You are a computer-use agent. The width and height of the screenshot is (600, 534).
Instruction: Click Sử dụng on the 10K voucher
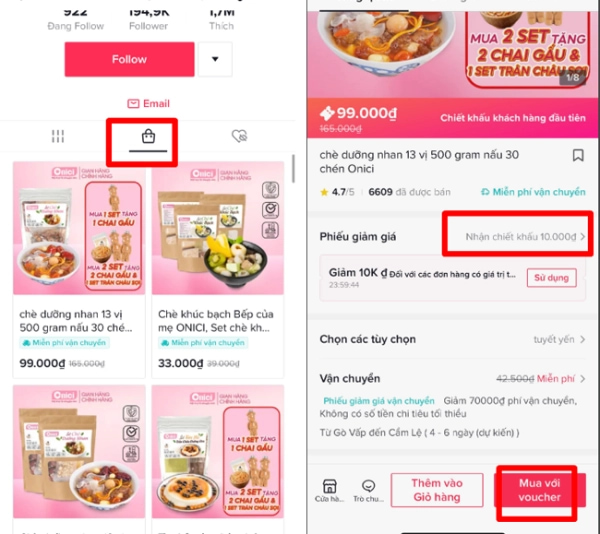(551, 278)
